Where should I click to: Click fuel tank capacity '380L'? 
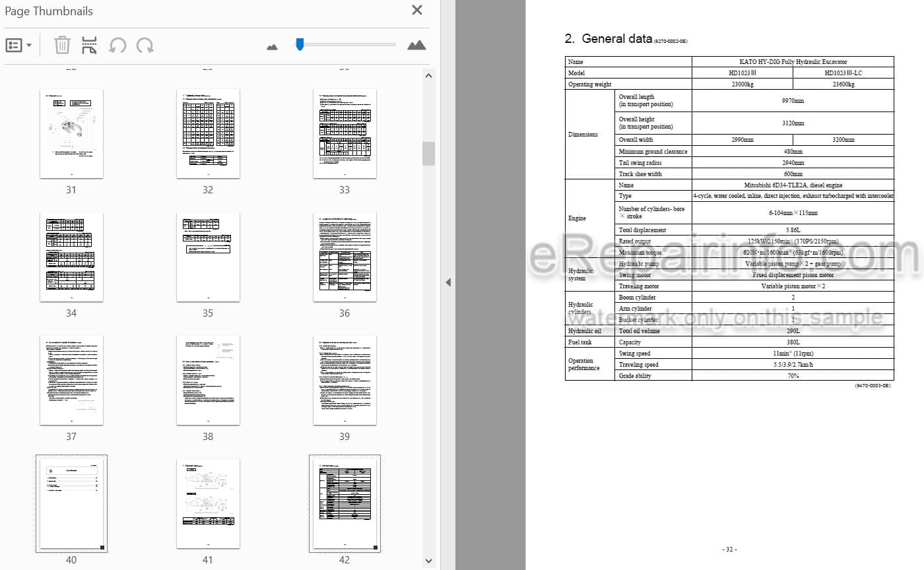pyautogui.click(x=793, y=342)
